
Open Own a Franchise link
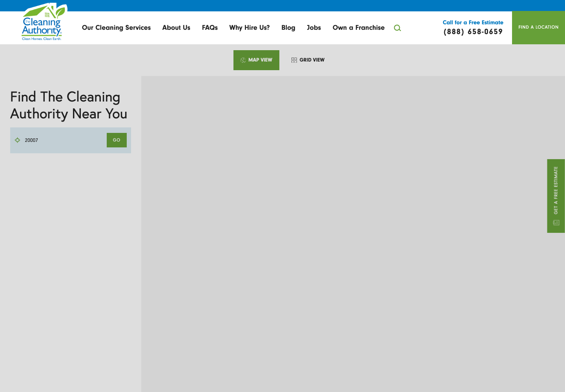(x=359, y=27)
